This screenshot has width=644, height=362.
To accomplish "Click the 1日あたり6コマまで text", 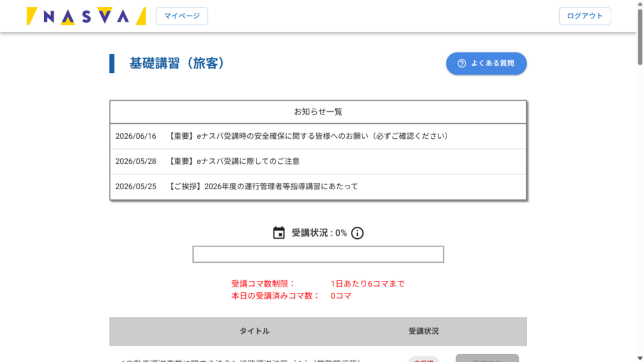I will click(x=367, y=283).
